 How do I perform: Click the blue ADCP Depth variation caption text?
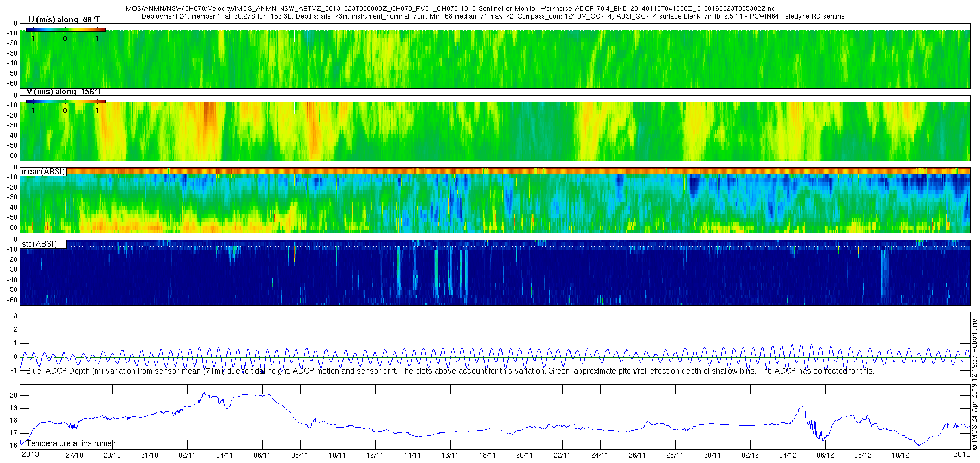click(x=450, y=371)
